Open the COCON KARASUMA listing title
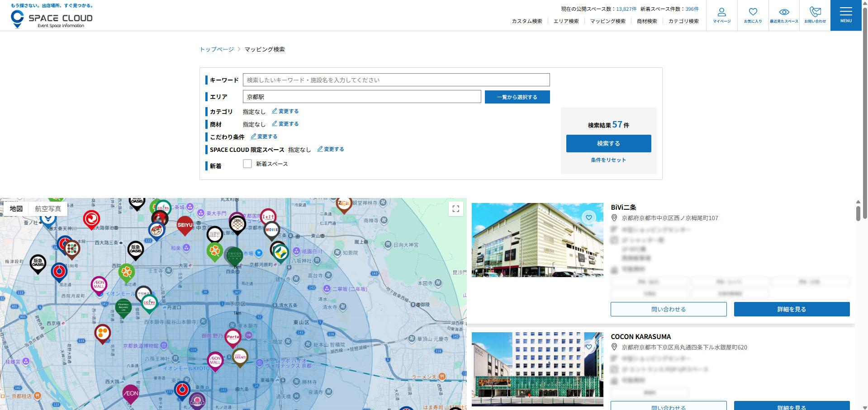 (x=640, y=337)
